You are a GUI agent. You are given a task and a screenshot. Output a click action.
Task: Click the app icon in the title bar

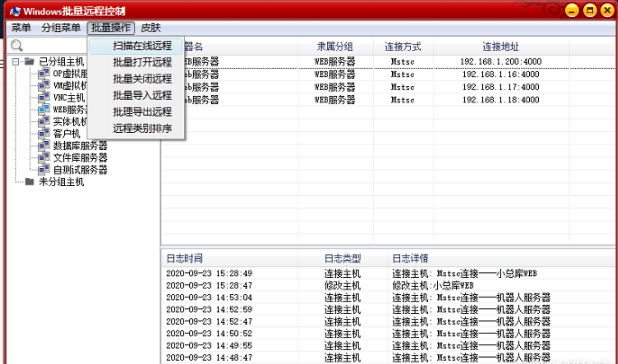pyautogui.click(x=15, y=11)
